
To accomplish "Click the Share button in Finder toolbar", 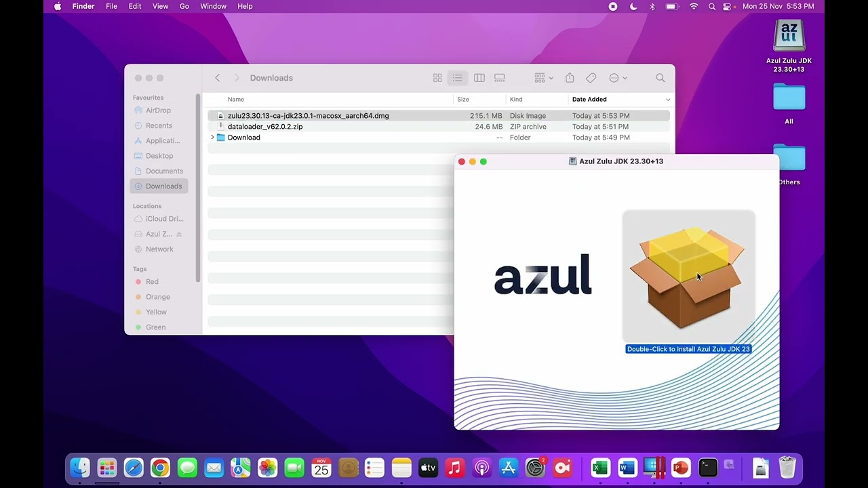I will point(570,78).
